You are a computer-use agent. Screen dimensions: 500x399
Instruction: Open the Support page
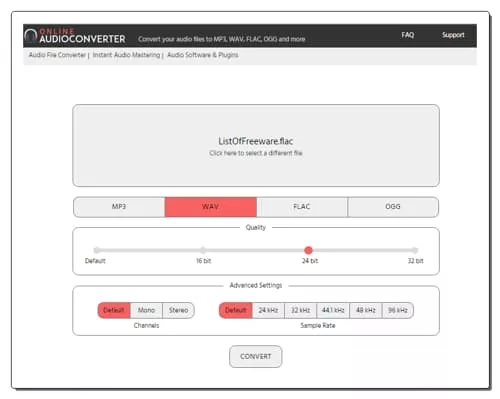453,35
